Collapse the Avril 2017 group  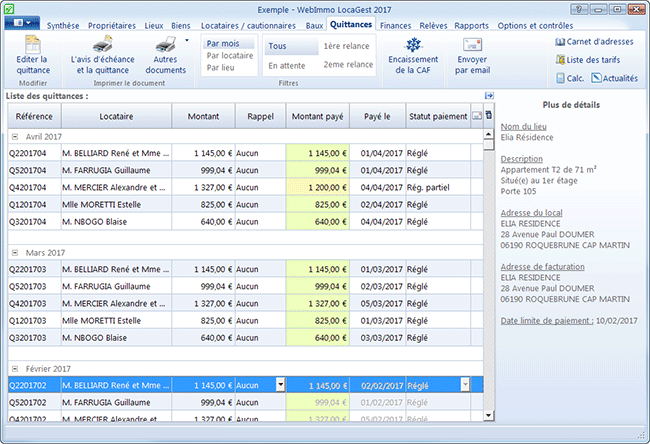[x=15, y=136]
